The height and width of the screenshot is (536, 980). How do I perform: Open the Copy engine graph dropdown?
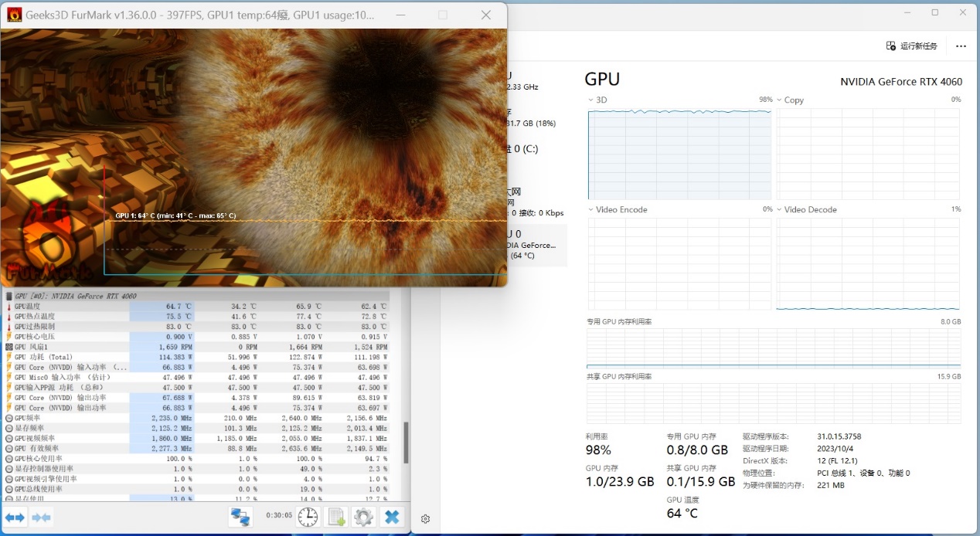(780, 100)
